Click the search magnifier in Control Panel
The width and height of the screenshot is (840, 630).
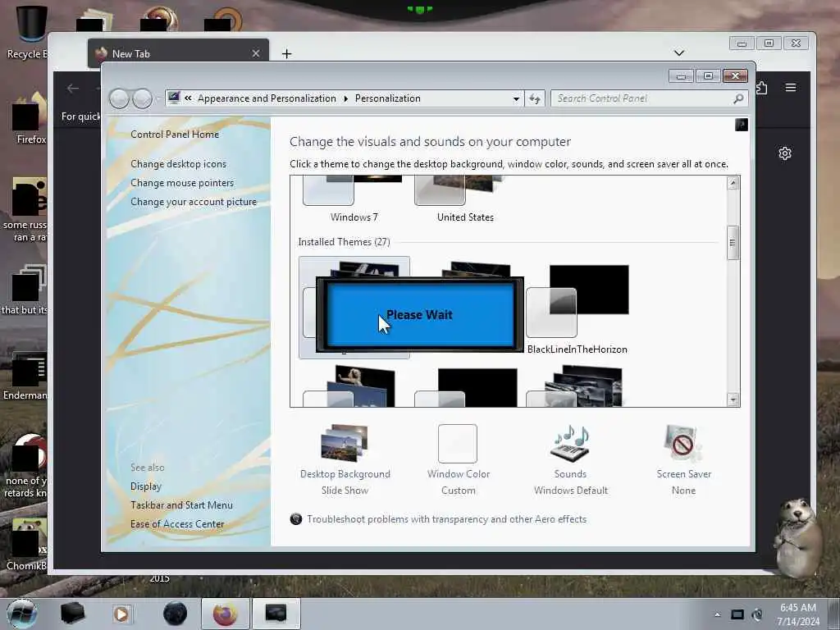[x=738, y=98]
